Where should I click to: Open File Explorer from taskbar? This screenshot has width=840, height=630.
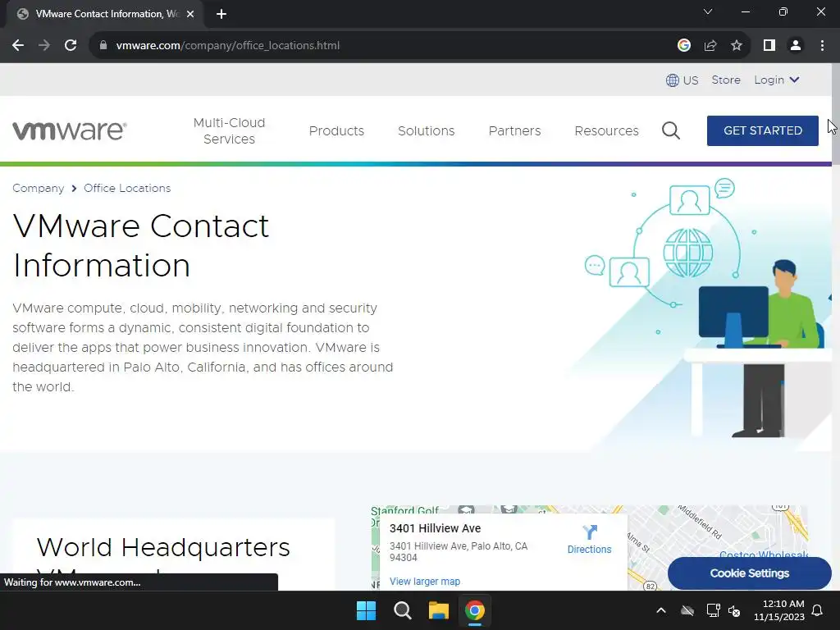(439, 610)
